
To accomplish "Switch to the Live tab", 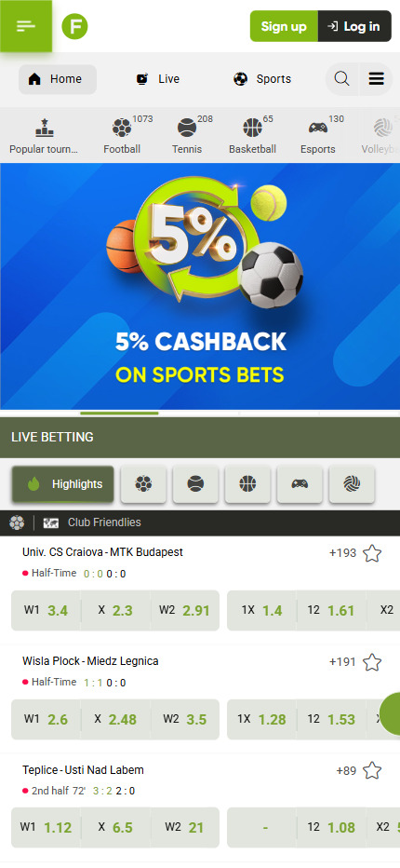I will 157,79.
